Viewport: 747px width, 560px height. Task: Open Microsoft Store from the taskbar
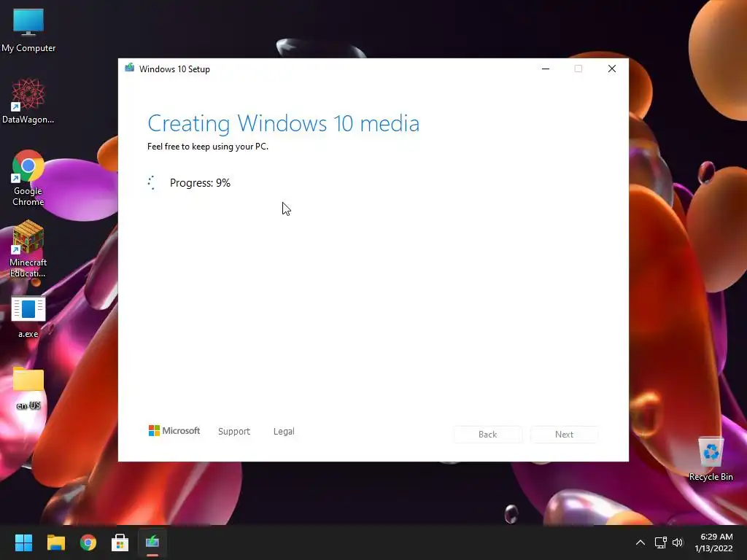pyautogui.click(x=120, y=542)
